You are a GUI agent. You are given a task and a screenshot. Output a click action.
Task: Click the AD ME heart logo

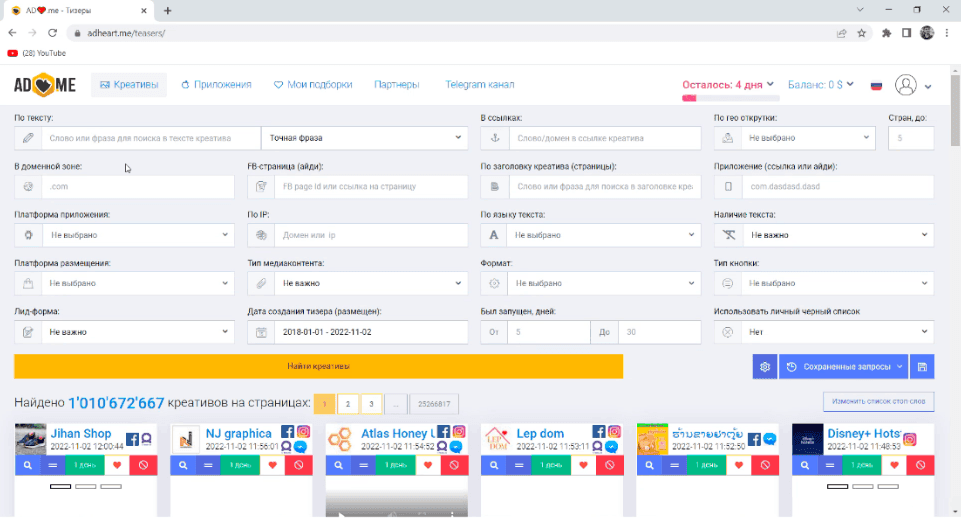45,85
